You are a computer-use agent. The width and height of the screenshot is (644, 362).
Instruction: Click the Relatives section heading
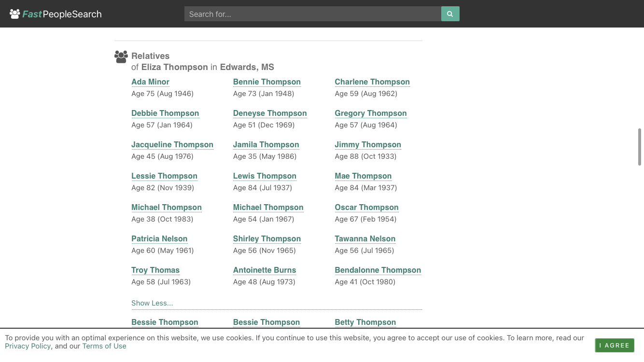(x=151, y=56)
